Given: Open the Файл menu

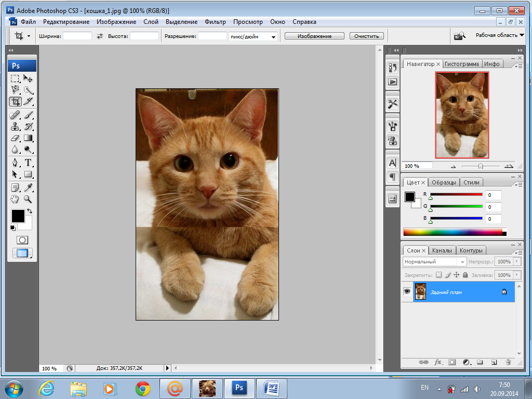Looking at the screenshot, I should 28,22.
